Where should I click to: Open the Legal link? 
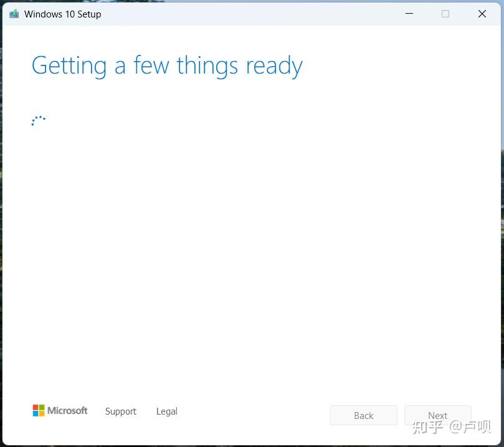point(167,411)
